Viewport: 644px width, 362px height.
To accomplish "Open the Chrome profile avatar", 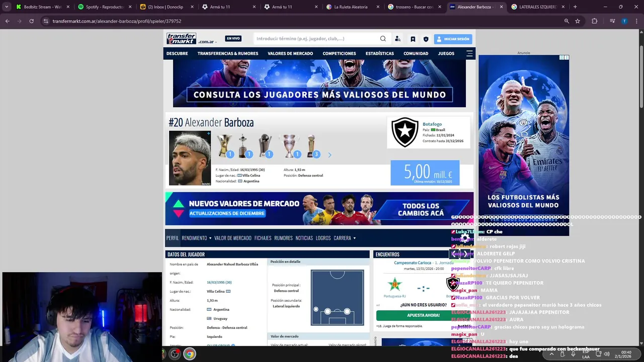I will [x=624, y=21].
